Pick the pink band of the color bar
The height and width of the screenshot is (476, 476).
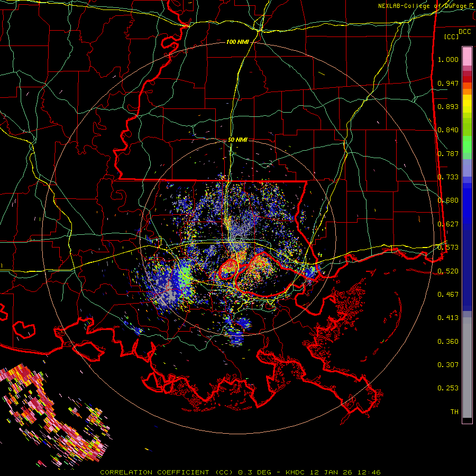pyautogui.click(x=467, y=56)
